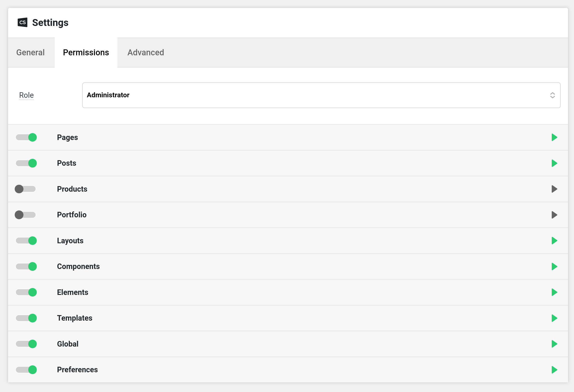This screenshot has width=574, height=392.
Task: Click the Templates expand arrow icon
Action: pos(554,318)
